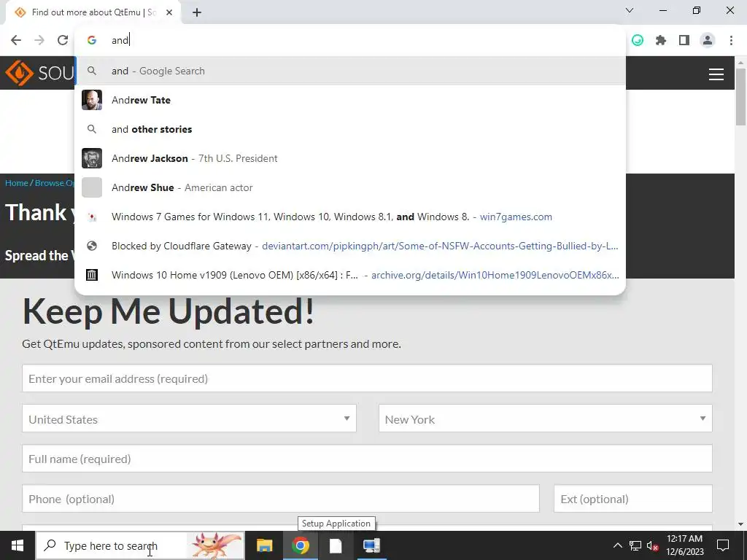The width and height of the screenshot is (747, 560).
Task: Open the tab search chevron
Action: pyautogui.click(x=630, y=10)
